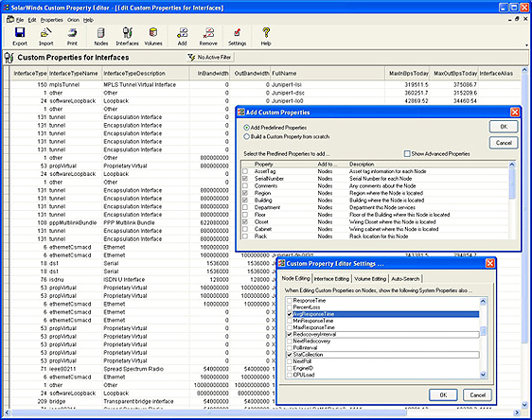Check the ResponseTime system property checkbox

click(290, 301)
